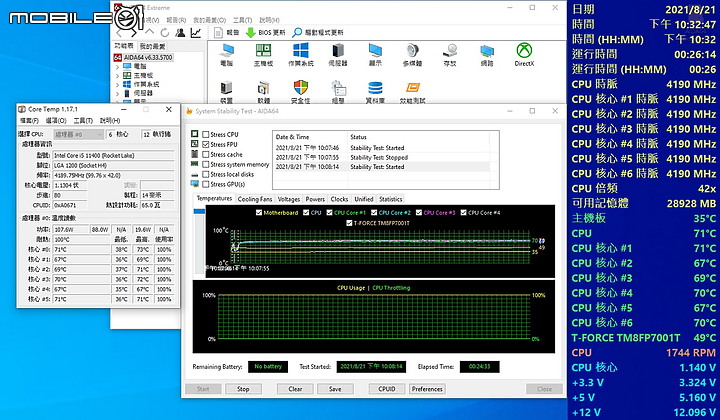
Task: Click the 28928 MB available memory value
Action: 691,203
